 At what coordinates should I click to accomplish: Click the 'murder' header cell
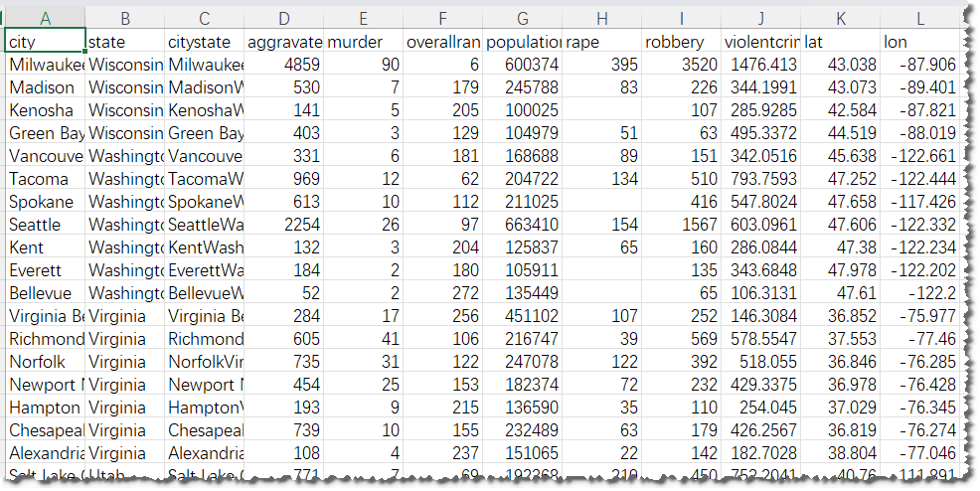point(363,42)
